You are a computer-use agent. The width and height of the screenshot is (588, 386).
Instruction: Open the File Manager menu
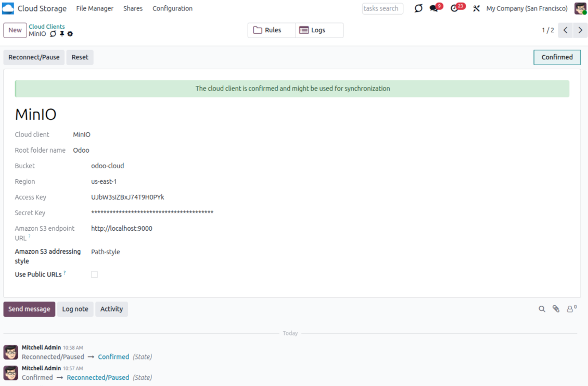(95, 8)
